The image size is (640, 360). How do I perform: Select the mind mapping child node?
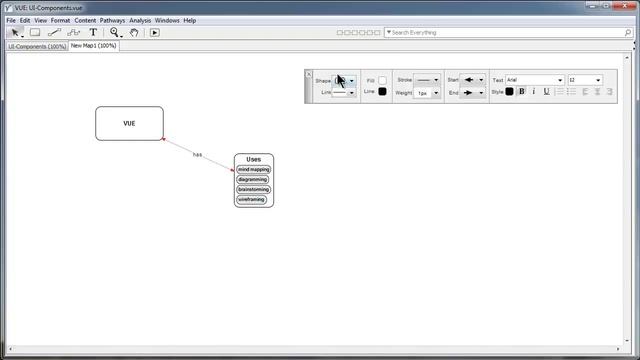coord(253,169)
